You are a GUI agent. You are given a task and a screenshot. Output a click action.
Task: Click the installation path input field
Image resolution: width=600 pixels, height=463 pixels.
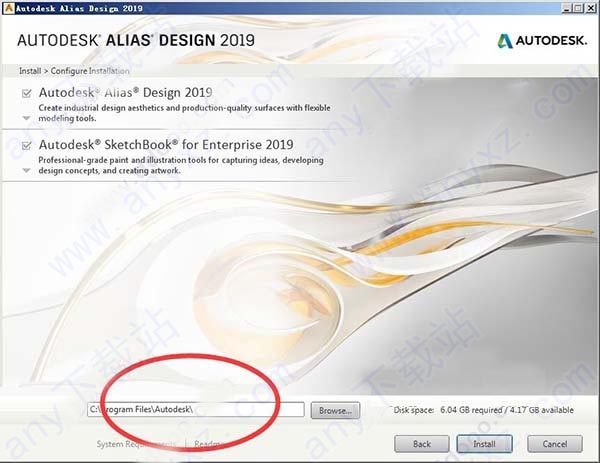click(x=196, y=409)
